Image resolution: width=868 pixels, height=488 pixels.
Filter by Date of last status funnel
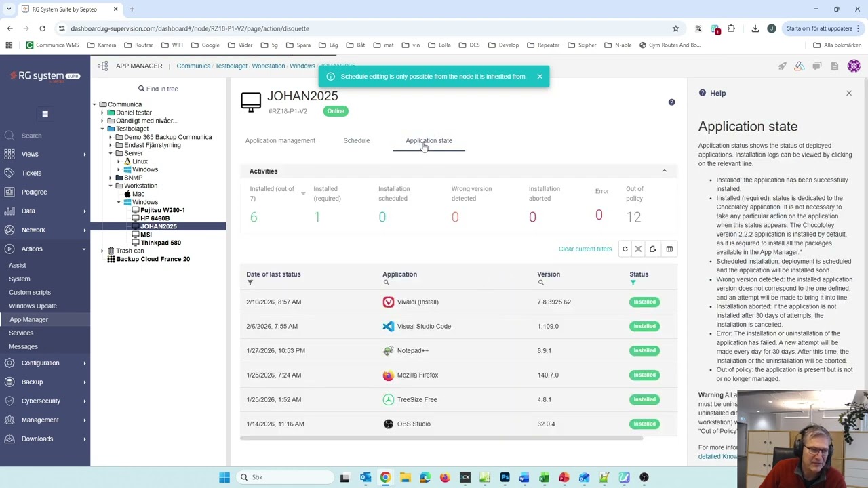point(250,283)
